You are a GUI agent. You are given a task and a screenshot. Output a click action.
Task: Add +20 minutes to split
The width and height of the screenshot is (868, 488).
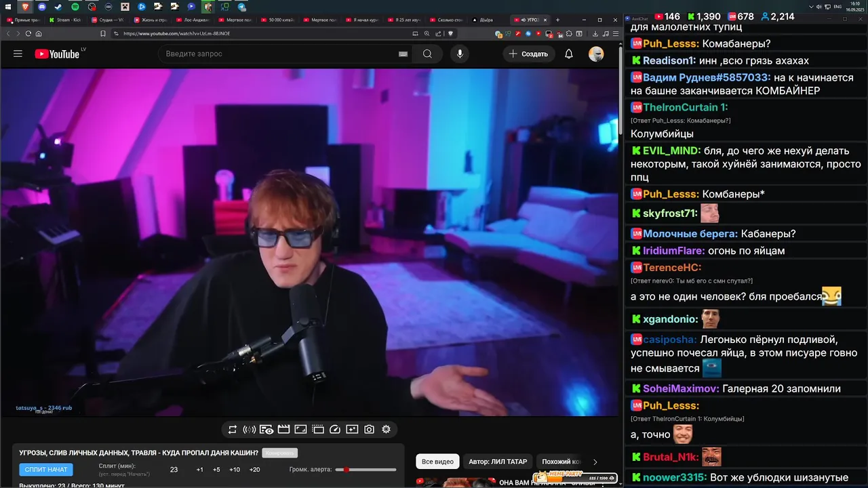(254, 470)
